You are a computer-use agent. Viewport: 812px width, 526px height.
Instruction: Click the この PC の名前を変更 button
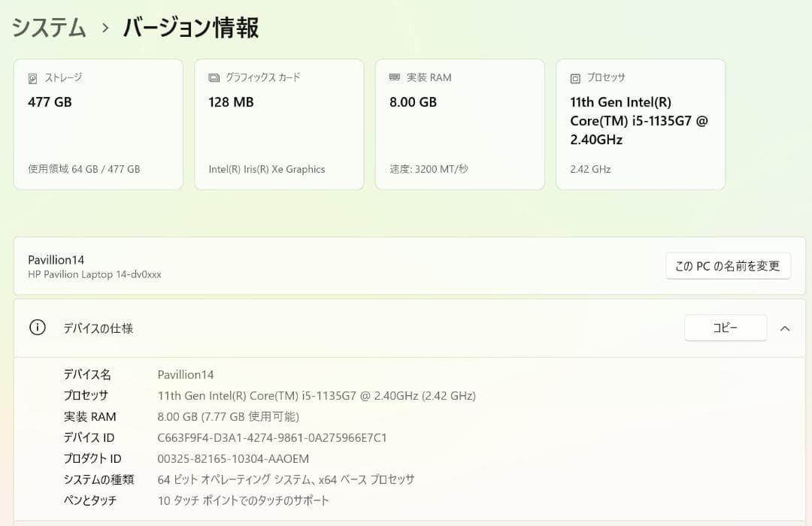[x=727, y=265]
